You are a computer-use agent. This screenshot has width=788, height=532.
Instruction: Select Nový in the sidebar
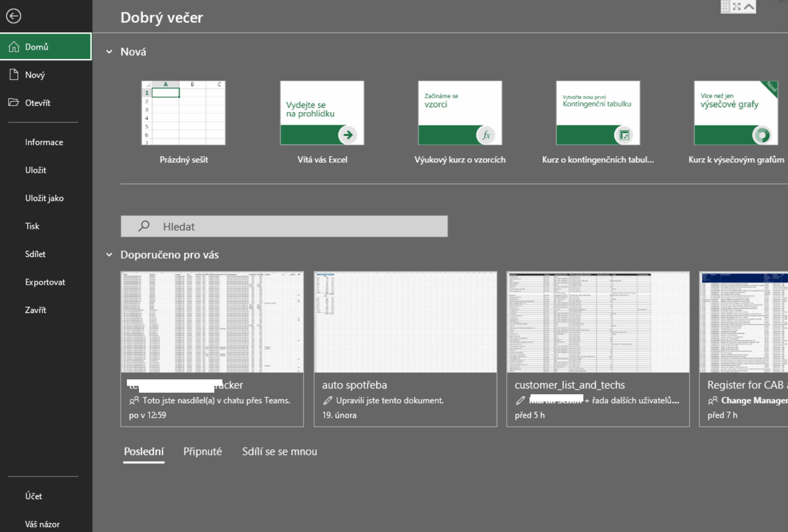46,75
